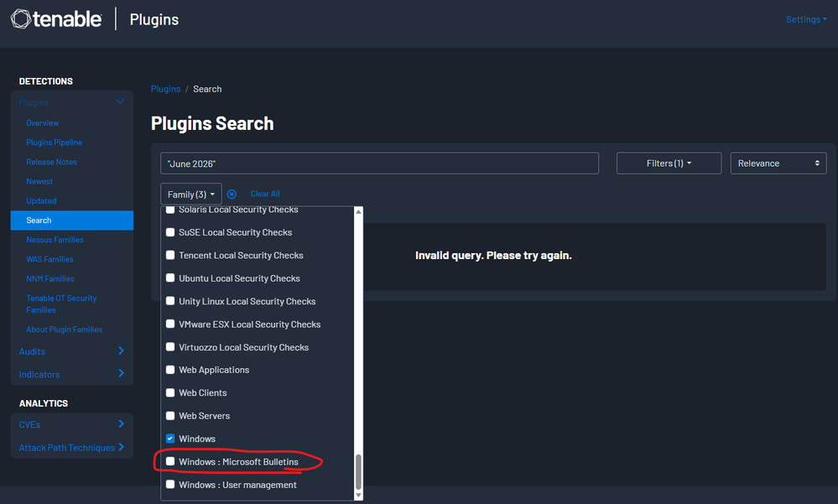Open the Relevance sort dropdown

tap(778, 163)
